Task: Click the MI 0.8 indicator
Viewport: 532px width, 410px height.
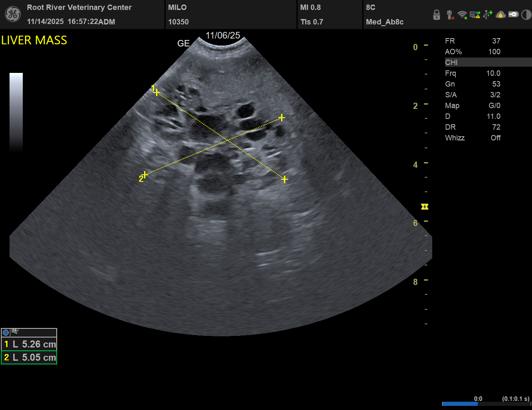Action: (311, 7)
